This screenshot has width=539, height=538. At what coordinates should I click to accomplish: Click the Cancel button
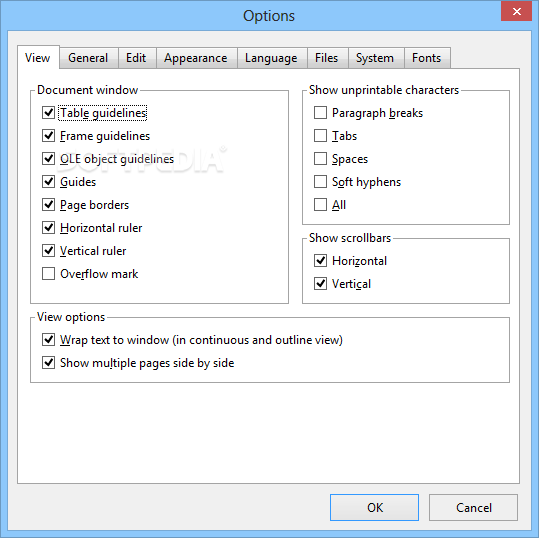click(x=473, y=508)
